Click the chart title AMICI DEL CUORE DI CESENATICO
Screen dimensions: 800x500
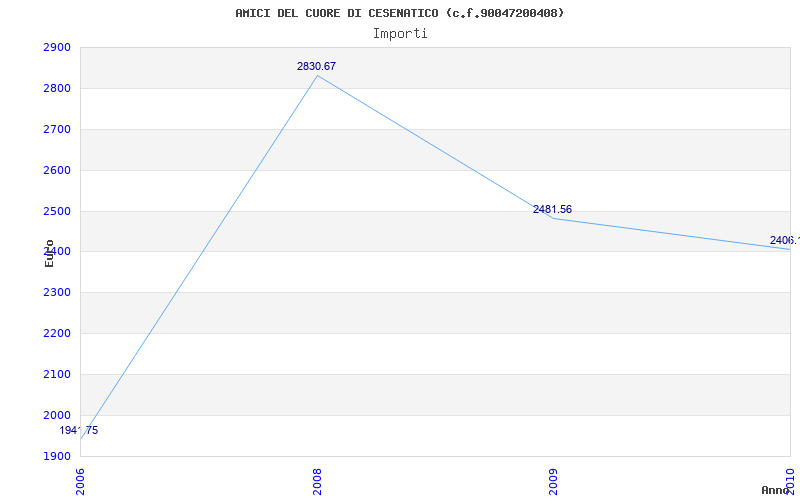pyautogui.click(x=400, y=13)
